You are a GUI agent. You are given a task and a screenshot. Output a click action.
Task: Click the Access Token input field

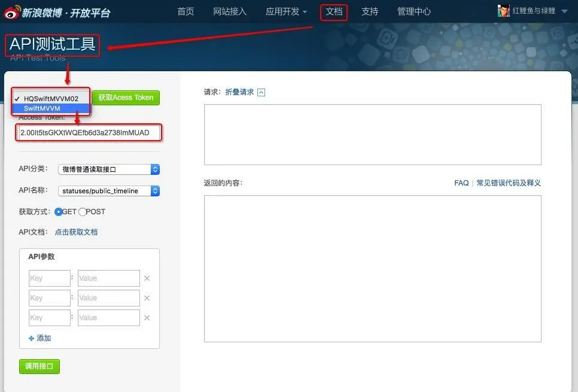pyautogui.click(x=89, y=133)
